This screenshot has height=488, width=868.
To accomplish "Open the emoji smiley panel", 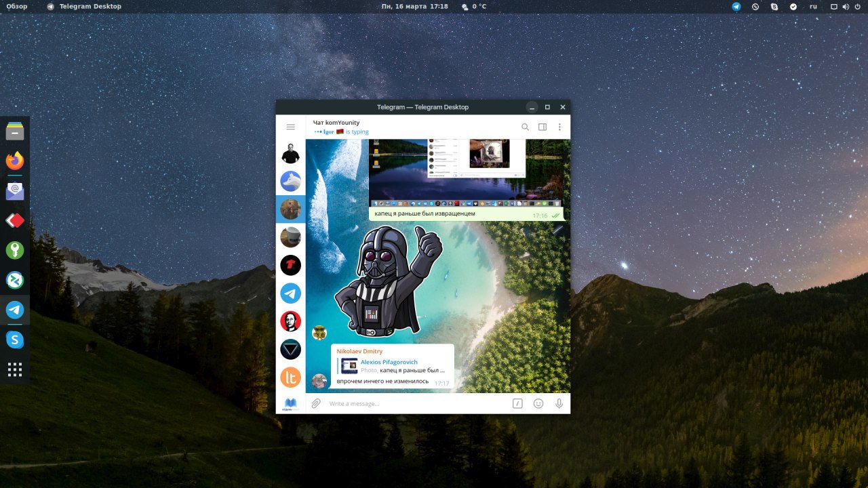I will click(x=538, y=403).
